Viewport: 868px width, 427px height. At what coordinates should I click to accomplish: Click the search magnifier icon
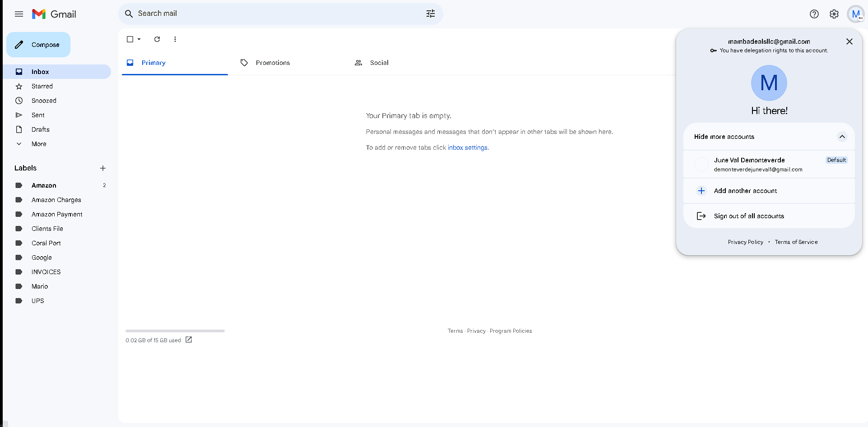coord(129,14)
